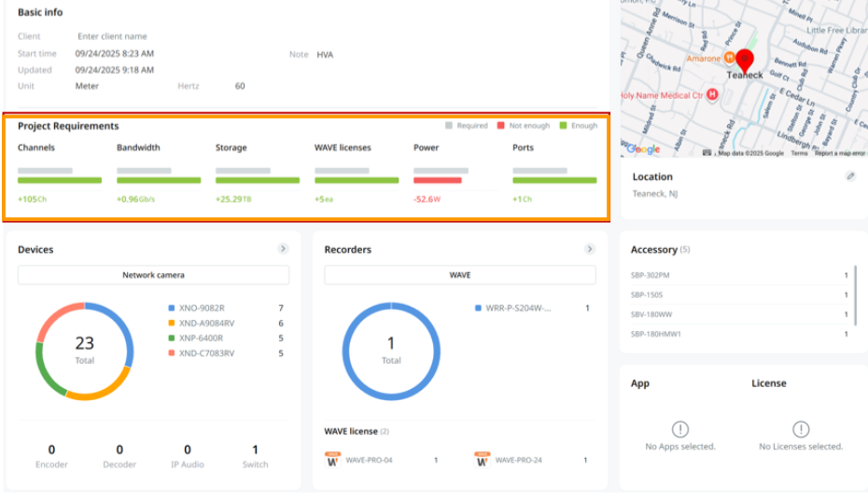Click the XND-A9084RV device name
This screenshot has height=499, width=868.
[x=206, y=323]
